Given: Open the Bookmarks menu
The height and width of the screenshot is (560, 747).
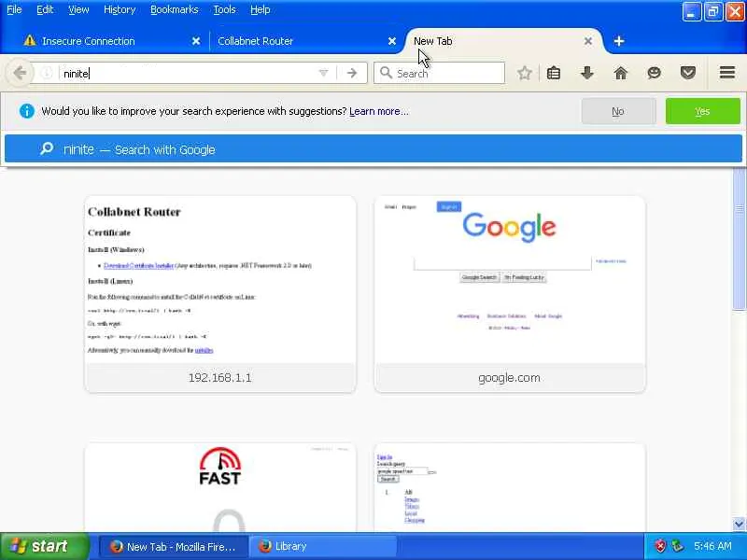Looking at the screenshot, I should click(174, 9).
